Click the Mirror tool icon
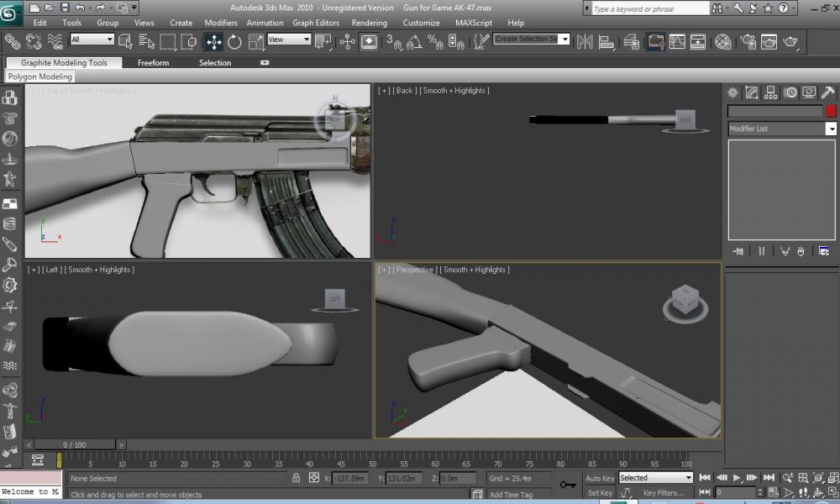This screenshot has height=504, width=840. pyautogui.click(x=585, y=41)
